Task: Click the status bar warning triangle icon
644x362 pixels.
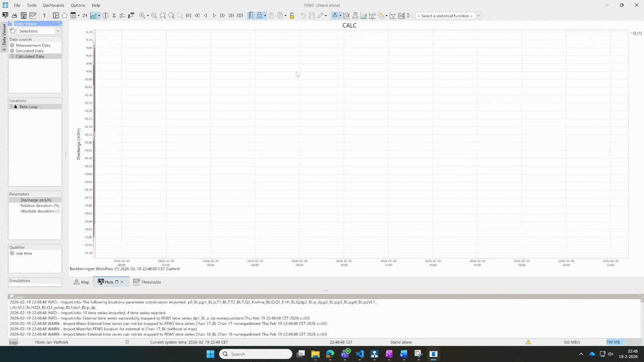Action: coord(528,342)
